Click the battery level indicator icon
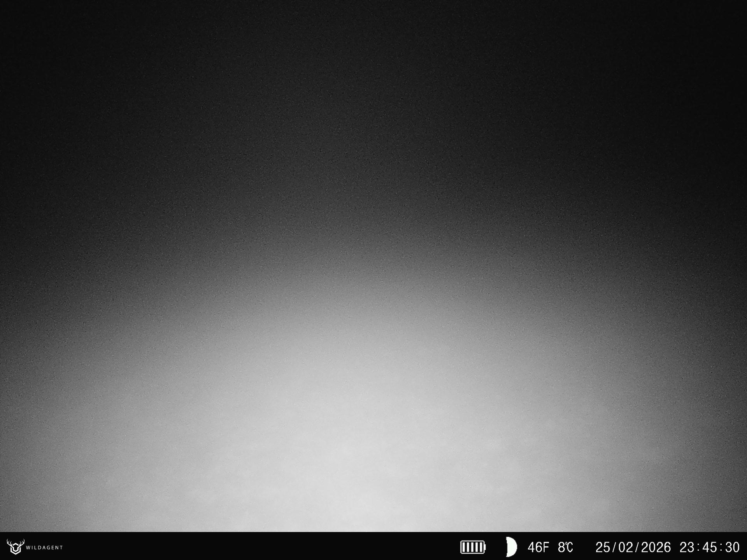The image size is (747, 560). coord(473,547)
